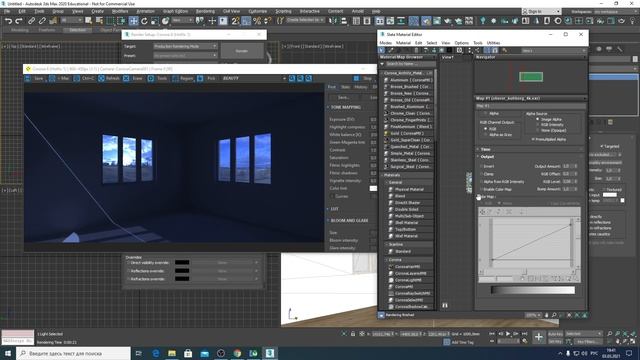Click Pick in Corona frame buffer toolbar
The height and width of the screenshot is (360, 640).
click(207, 78)
